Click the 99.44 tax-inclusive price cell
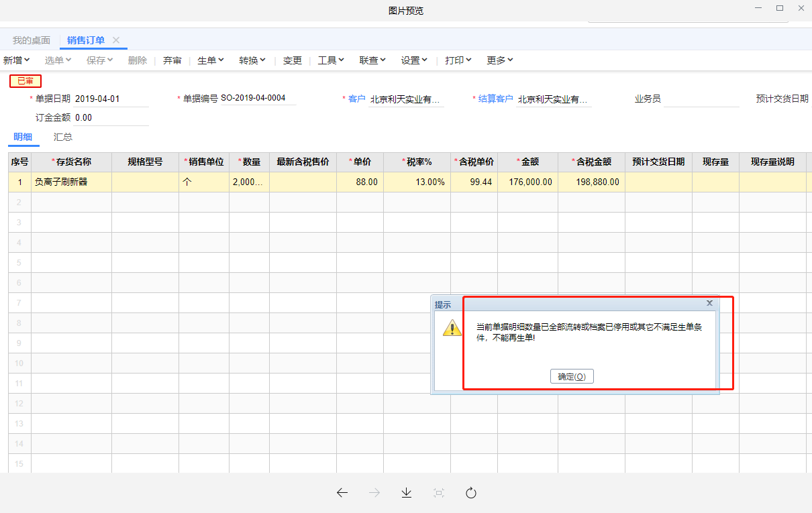 click(x=474, y=182)
